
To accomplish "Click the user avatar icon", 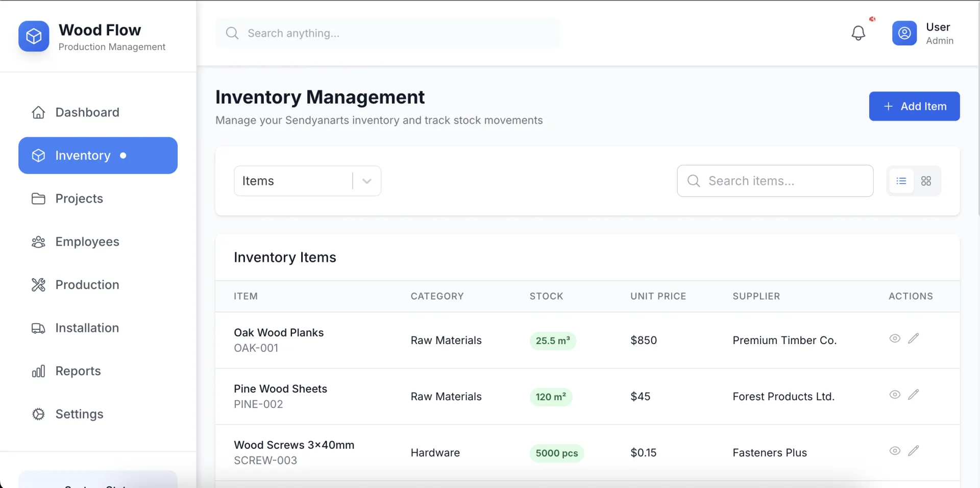I will (x=904, y=33).
